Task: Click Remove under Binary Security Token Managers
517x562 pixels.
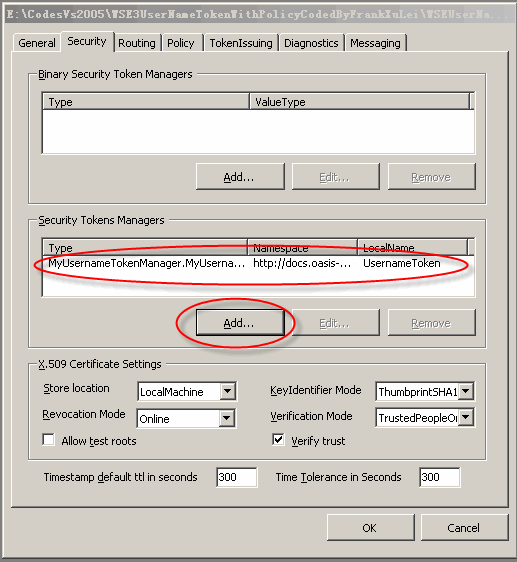Action: [x=431, y=177]
